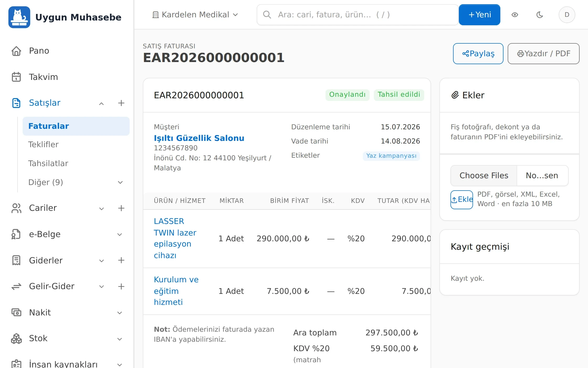Viewport: 588px width, 368px height.
Task: Expand the Diğer (9) submenu
Action: (120, 182)
